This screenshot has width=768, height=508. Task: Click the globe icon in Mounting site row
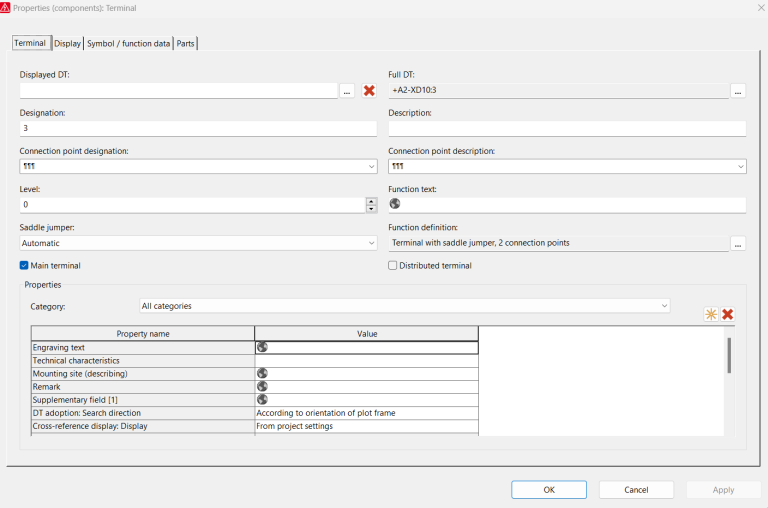tap(263, 373)
